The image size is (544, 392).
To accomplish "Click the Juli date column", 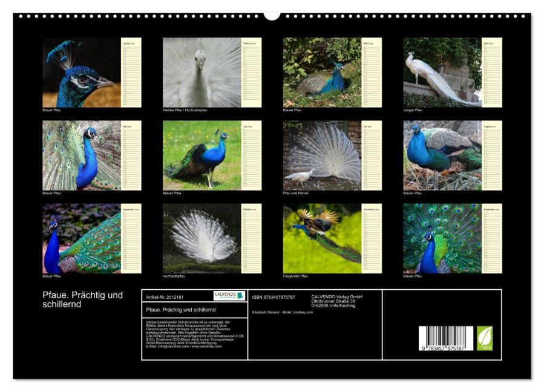I will (372, 155).
